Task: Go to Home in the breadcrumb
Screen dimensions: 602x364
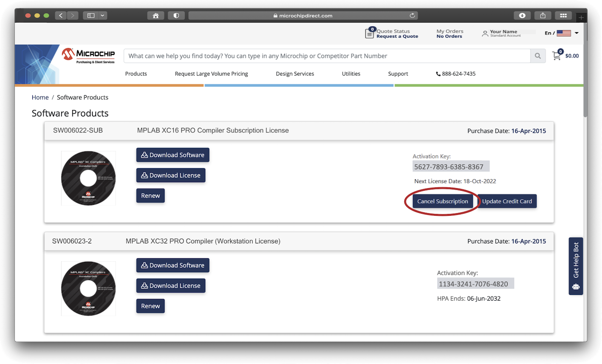Action: (40, 98)
